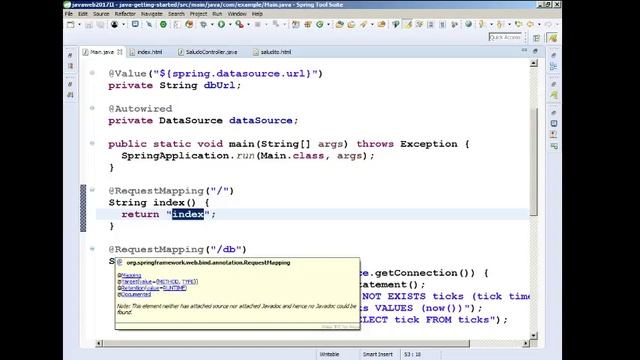Click the vertical scrollbar thumb
Image resolution: width=640 pixels, height=360 pixels.
click(x=533, y=162)
